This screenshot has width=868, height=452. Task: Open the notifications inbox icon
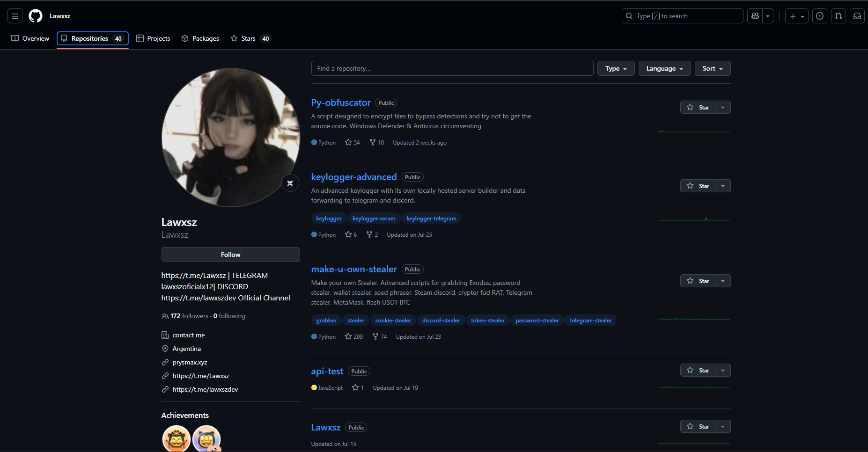(x=857, y=16)
